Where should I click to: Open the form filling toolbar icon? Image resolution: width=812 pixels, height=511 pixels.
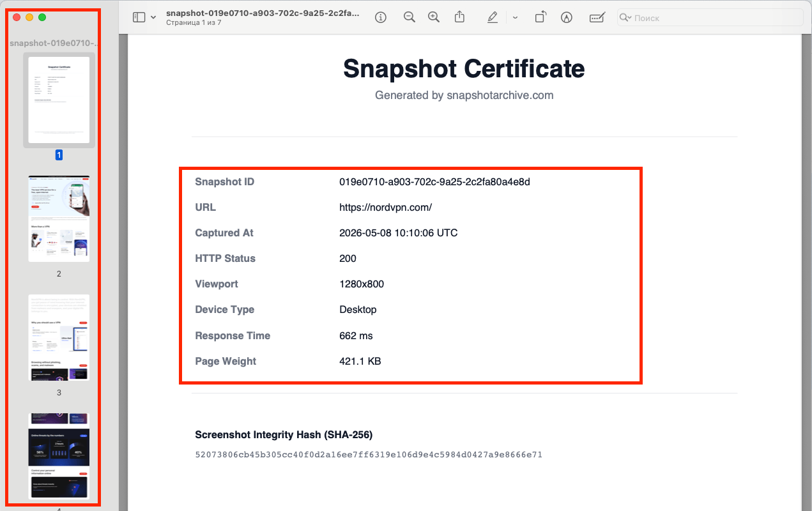(597, 17)
